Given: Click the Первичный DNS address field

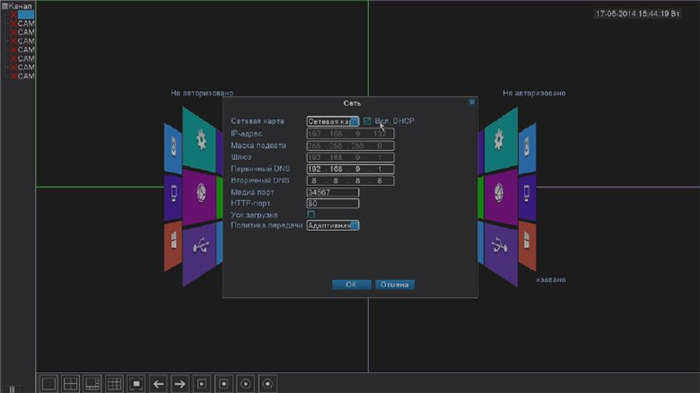Looking at the screenshot, I should pos(350,169).
